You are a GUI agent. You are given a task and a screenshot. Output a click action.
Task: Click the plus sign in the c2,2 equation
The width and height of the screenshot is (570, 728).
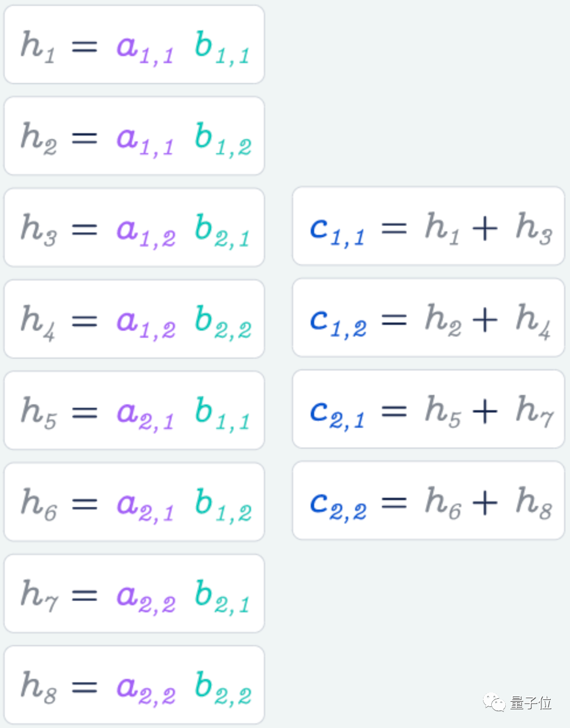(x=485, y=502)
